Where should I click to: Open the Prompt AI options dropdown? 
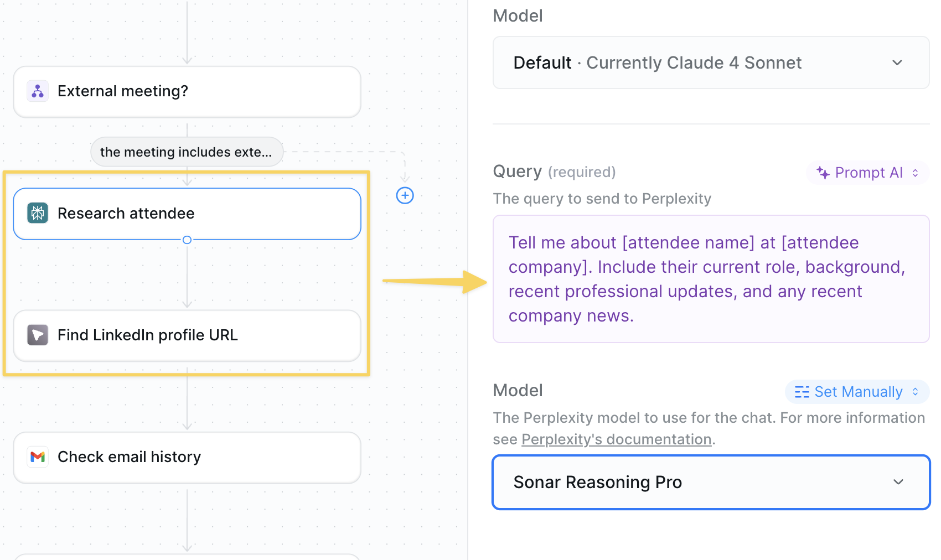pos(867,172)
